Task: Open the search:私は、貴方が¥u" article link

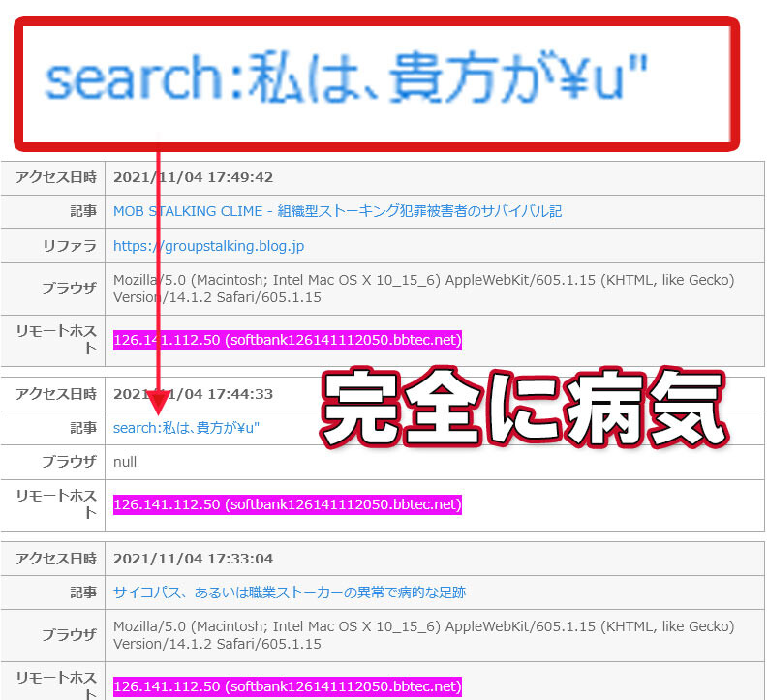Action: [x=186, y=428]
